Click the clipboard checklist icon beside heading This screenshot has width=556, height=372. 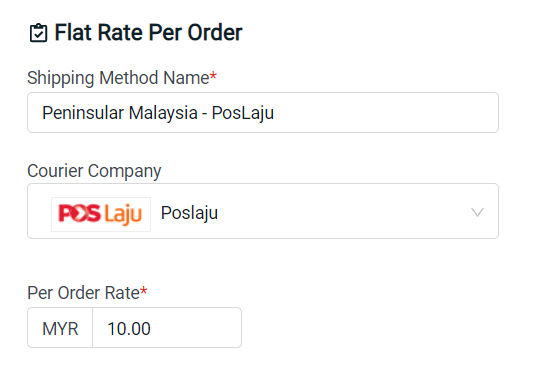[38, 33]
